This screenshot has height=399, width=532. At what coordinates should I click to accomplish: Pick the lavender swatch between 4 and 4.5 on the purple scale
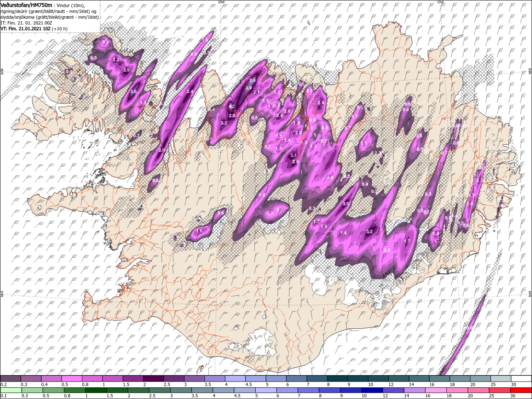pos(235,379)
